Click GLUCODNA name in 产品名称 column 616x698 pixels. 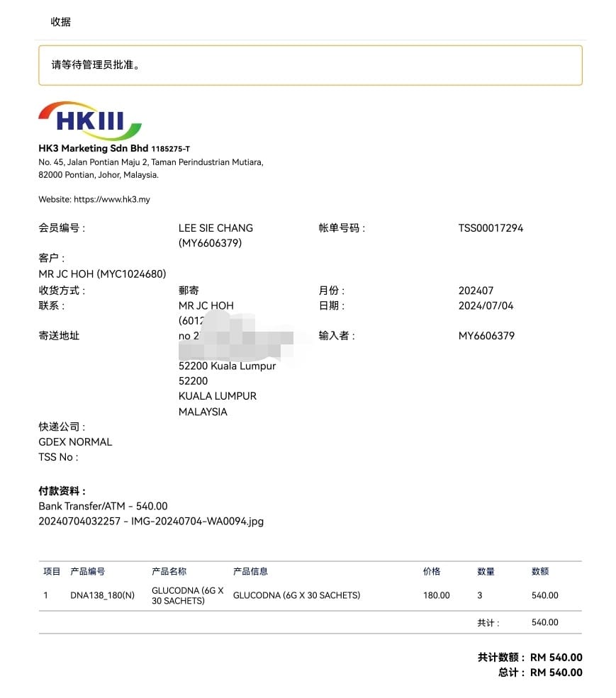[x=188, y=596]
